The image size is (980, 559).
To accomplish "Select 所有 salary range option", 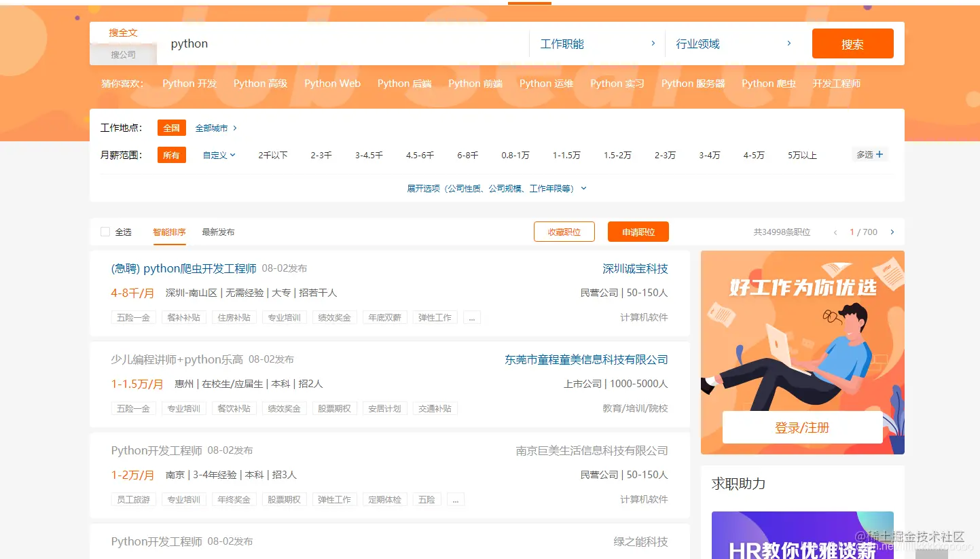I will pos(172,155).
